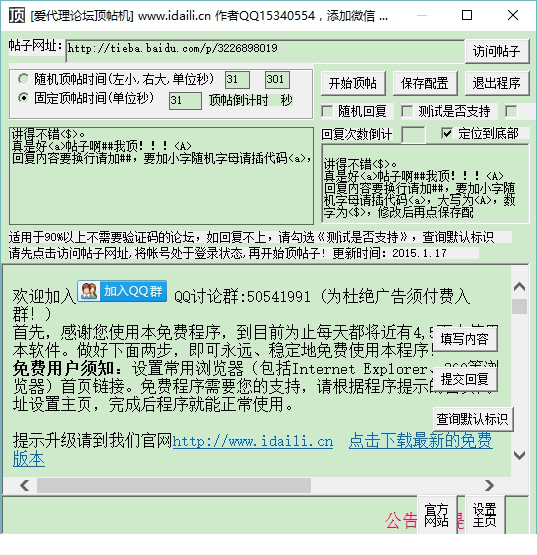Click the 顶帖倒计时 label
The height and width of the screenshot is (555, 537).
click(x=239, y=101)
